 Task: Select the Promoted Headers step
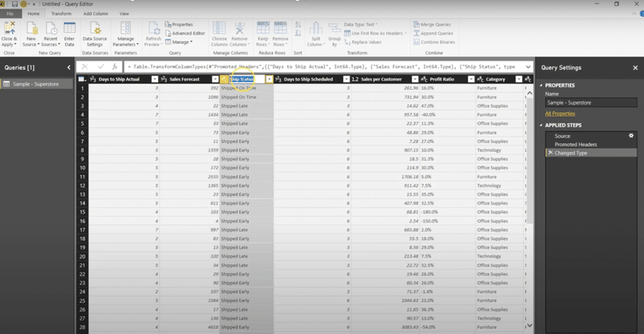coord(591,144)
